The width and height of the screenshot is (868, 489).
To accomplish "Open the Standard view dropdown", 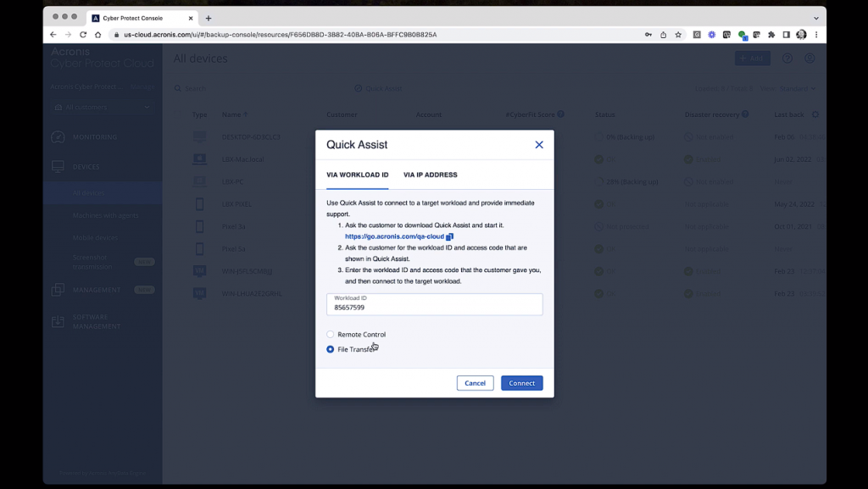I will click(x=797, y=88).
